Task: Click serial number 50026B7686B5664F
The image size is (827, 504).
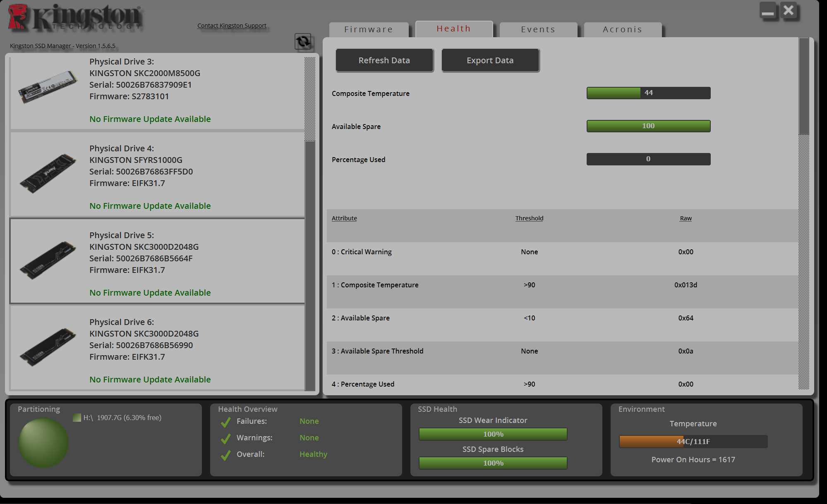Action: [x=154, y=258]
